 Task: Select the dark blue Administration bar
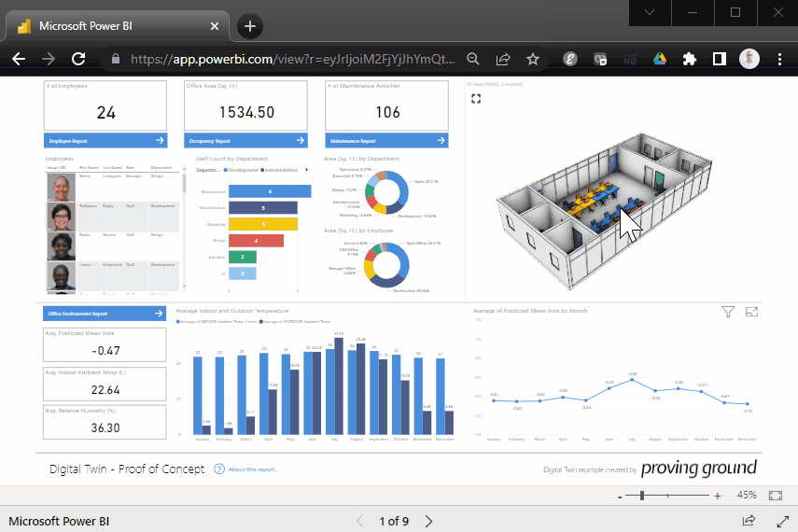tap(263, 208)
